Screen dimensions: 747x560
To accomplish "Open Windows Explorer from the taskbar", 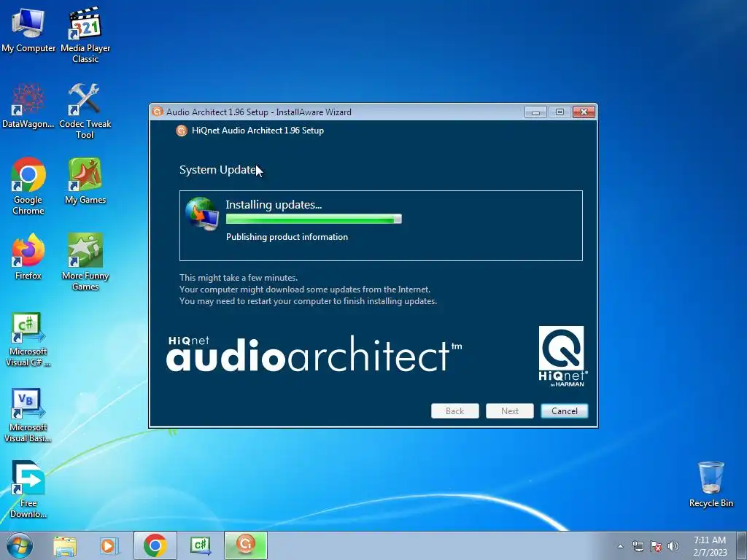I will tap(65, 545).
